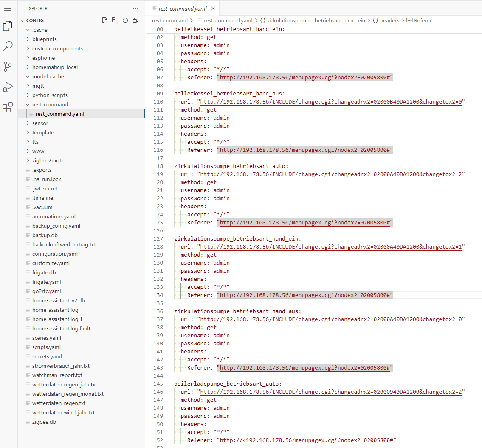Open the Explorer view icon
This screenshot has height=448, width=482.
click(x=8, y=26)
